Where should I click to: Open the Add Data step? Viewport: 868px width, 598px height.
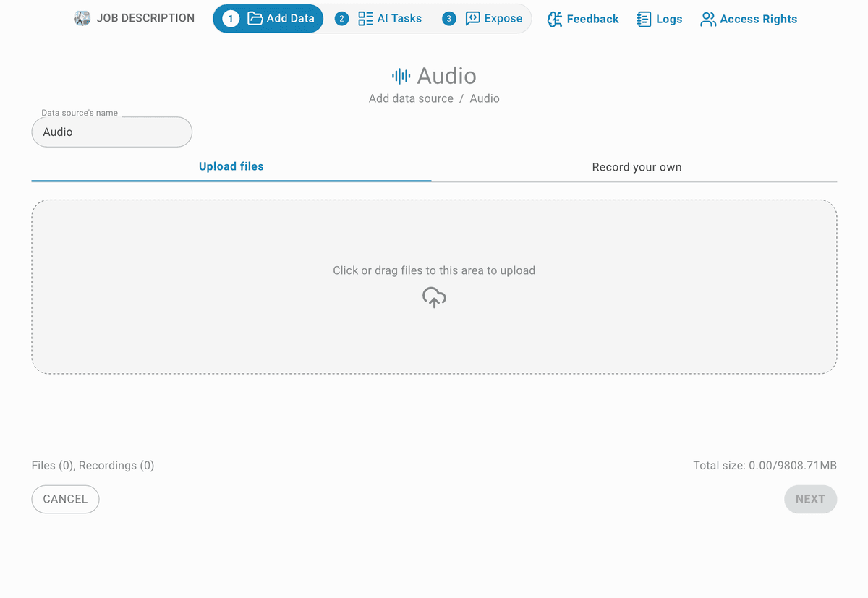coord(268,19)
